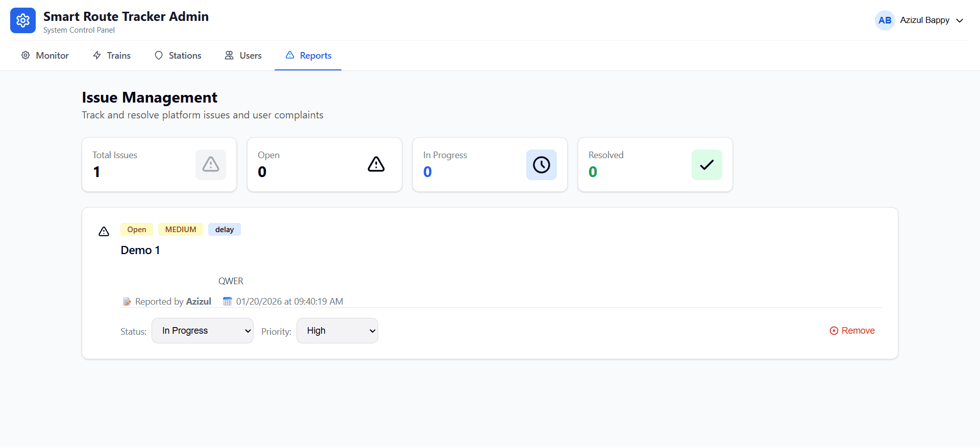Screen dimensions: 980x448
Task: Click the Monitor tab gear icon
Action: (x=26, y=55)
